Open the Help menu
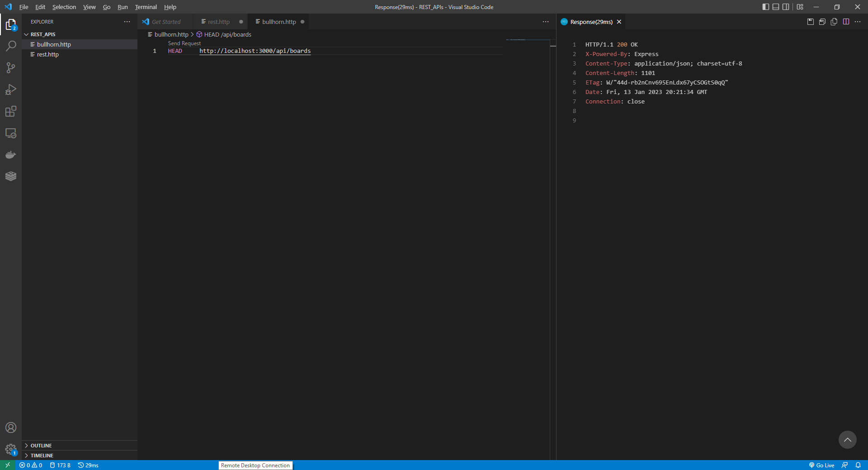 tap(170, 7)
